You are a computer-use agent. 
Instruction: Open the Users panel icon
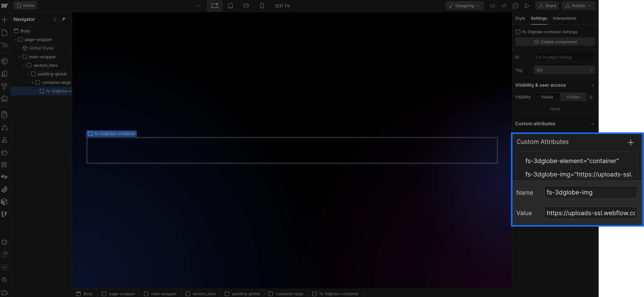click(x=5, y=140)
